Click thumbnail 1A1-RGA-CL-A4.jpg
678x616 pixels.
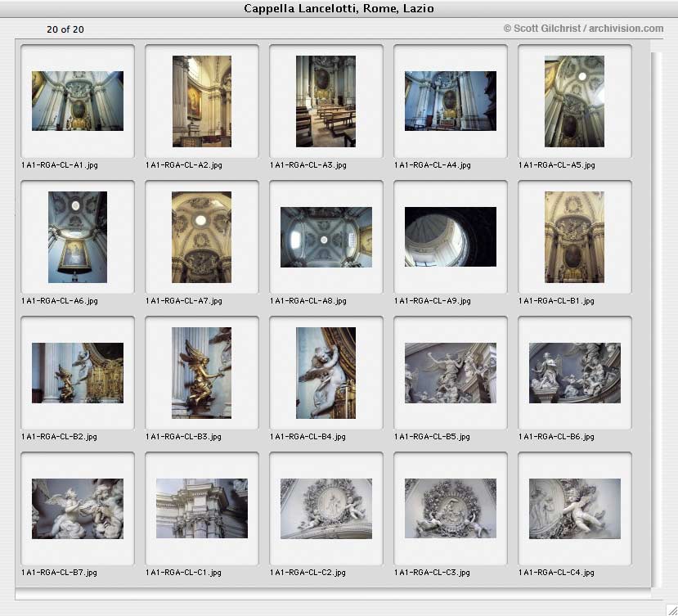(x=451, y=101)
